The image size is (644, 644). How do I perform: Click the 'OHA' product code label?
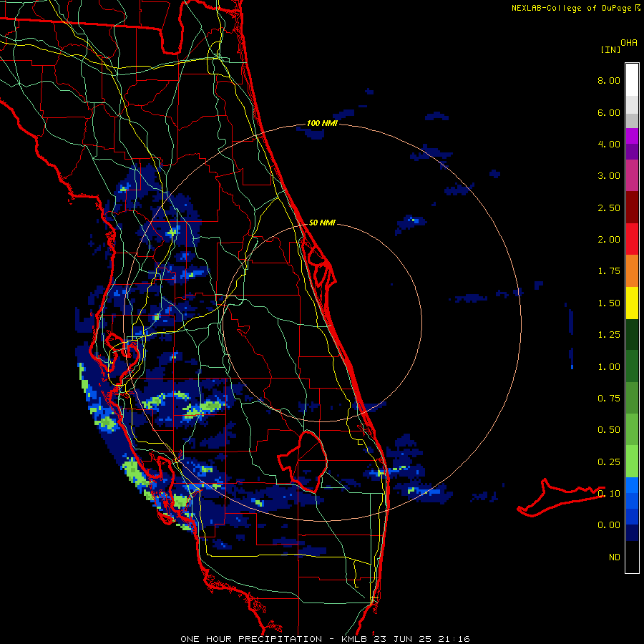629,42
